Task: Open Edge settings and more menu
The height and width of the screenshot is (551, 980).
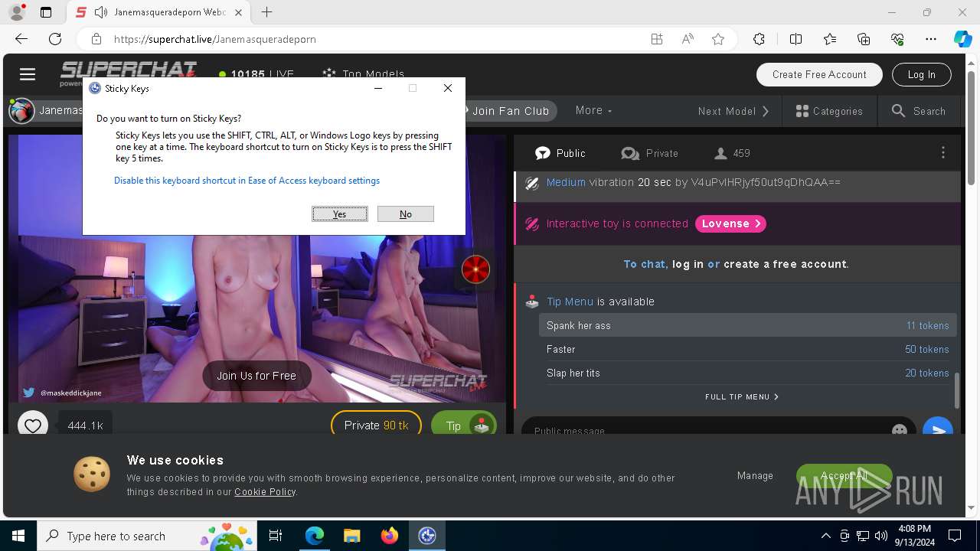Action: point(931,39)
